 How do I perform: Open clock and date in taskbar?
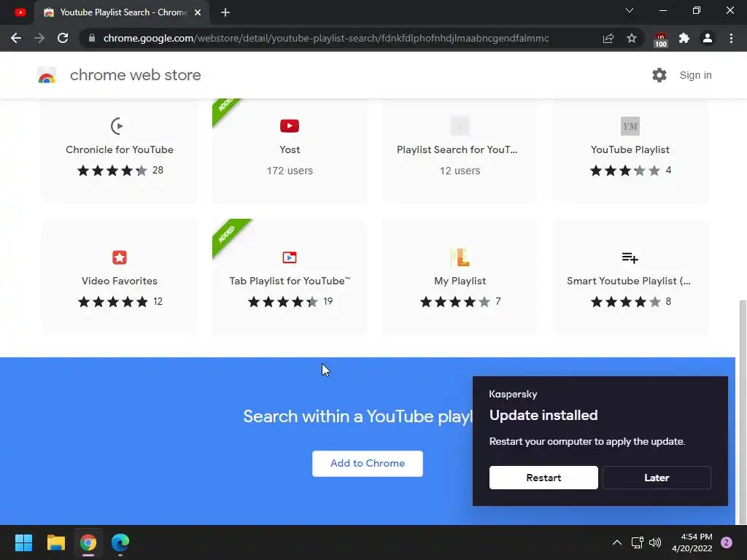[692, 542]
